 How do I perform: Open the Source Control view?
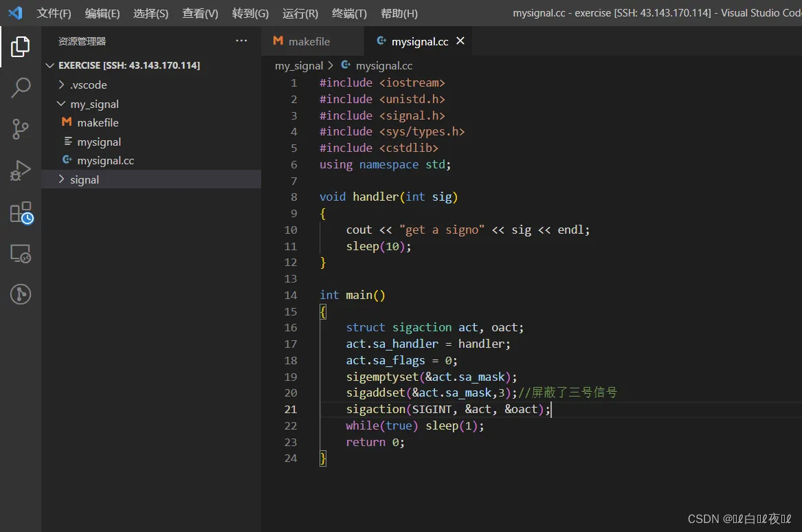click(x=21, y=129)
